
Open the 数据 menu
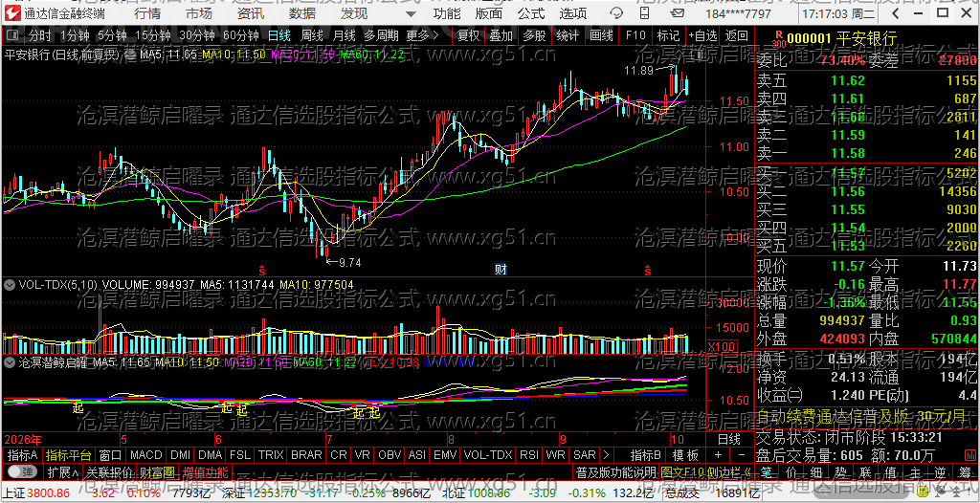(x=302, y=13)
